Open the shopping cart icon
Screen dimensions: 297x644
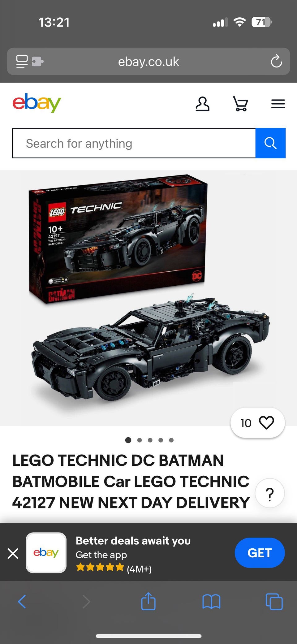(240, 104)
